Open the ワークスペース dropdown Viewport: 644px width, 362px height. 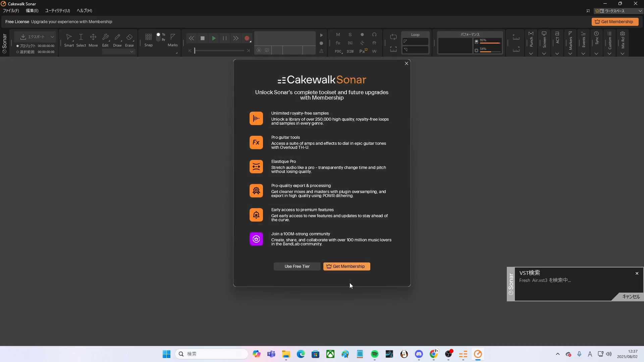tap(619, 11)
